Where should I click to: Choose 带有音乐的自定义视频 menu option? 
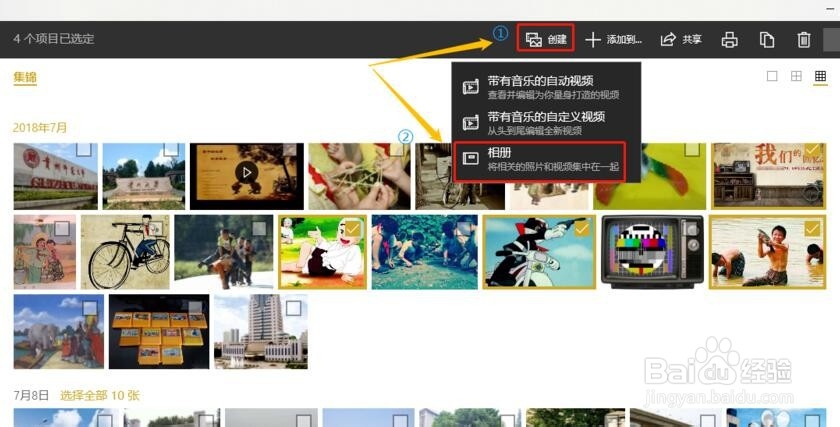546,123
